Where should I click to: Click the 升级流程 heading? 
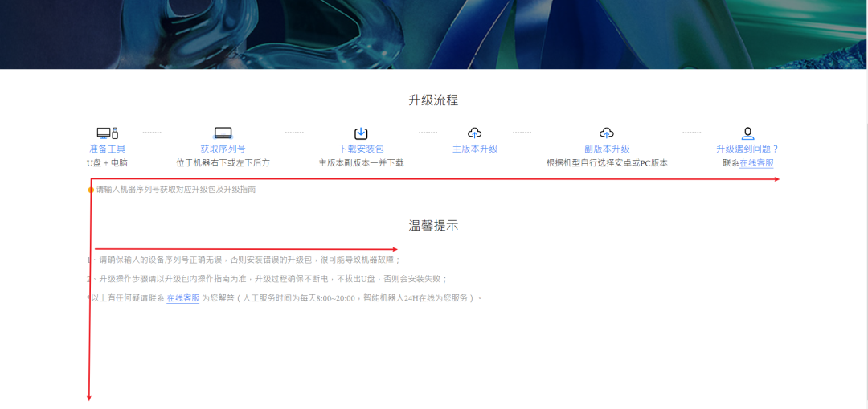tap(433, 100)
